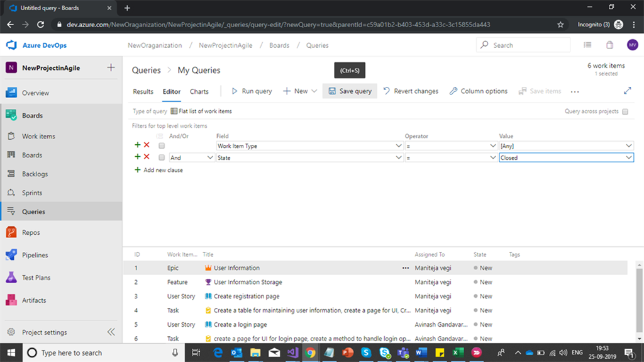Open Excel from the taskbar
Image resolution: width=644 pixels, height=362 pixels.
458,353
